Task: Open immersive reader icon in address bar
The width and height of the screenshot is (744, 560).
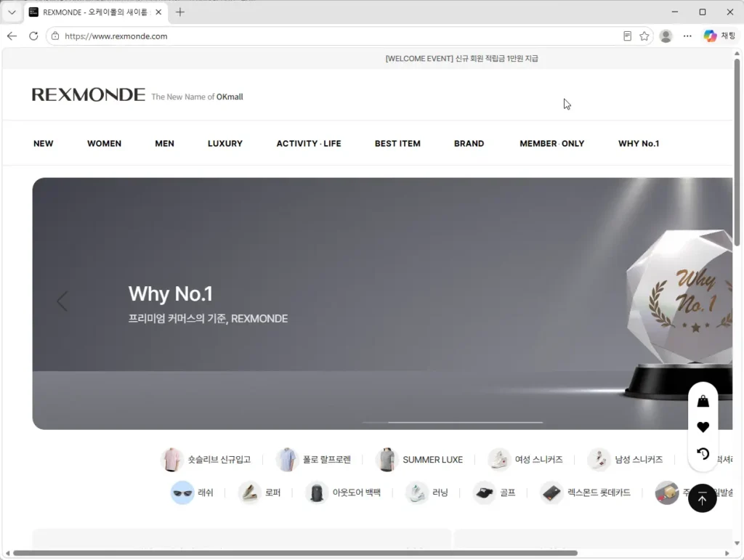Action: (x=627, y=36)
